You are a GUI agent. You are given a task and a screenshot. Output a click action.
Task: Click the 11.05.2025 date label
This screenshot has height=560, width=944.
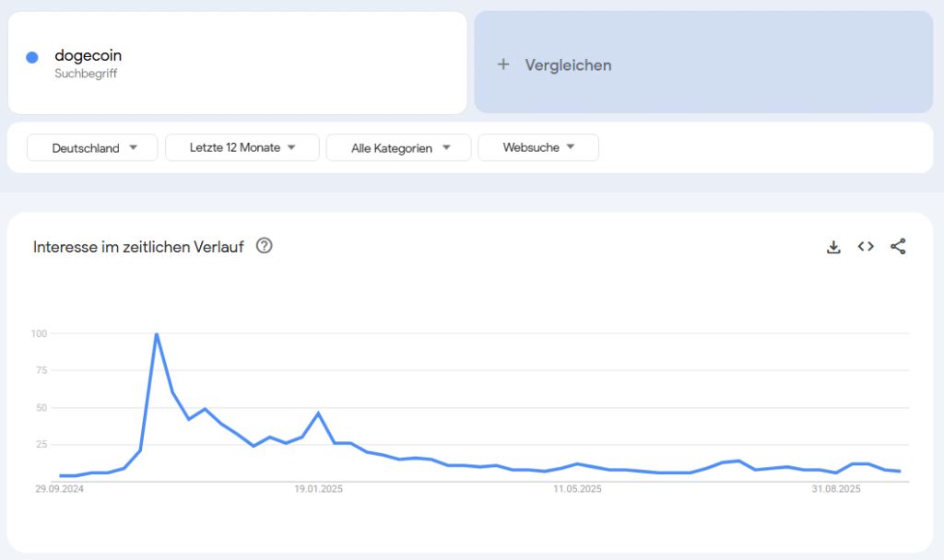pos(577,489)
